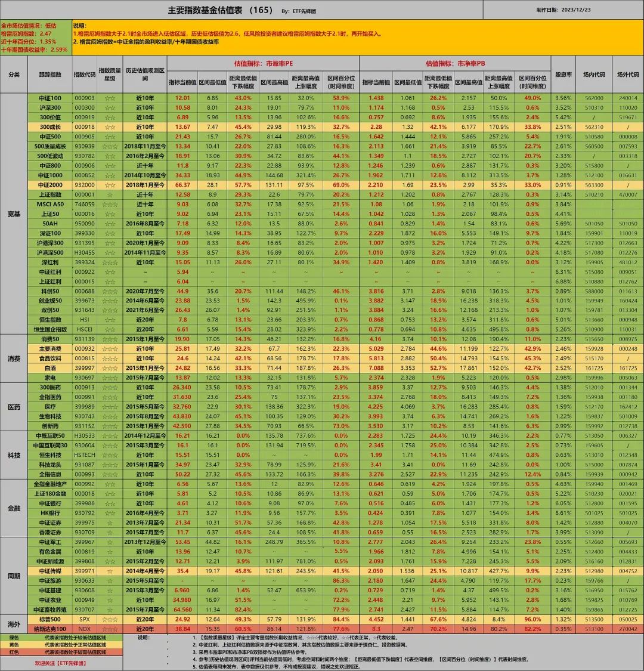Click the 指数质量星级 column header
Screen dimensions: 644x671
(110, 75)
